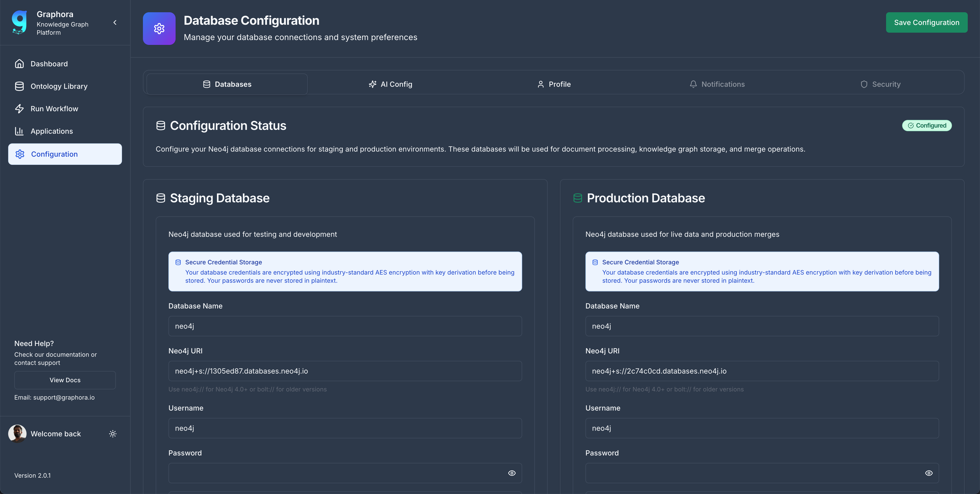Click the Need Help? heading

[34, 343]
